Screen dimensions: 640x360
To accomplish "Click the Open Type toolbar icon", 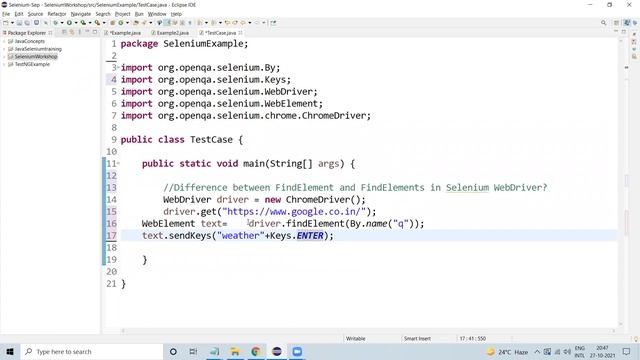I will point(136,23).
